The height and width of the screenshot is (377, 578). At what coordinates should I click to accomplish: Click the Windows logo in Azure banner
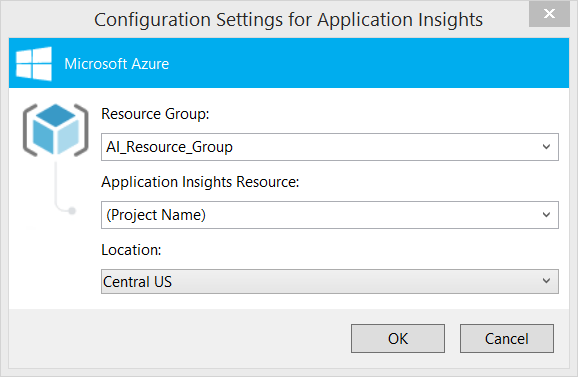pos(34,63)
